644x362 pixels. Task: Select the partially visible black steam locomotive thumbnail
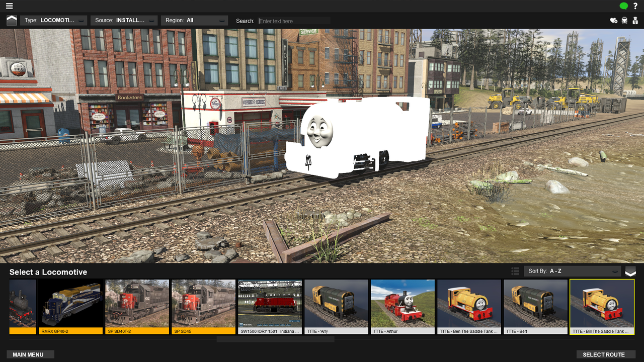23,307
